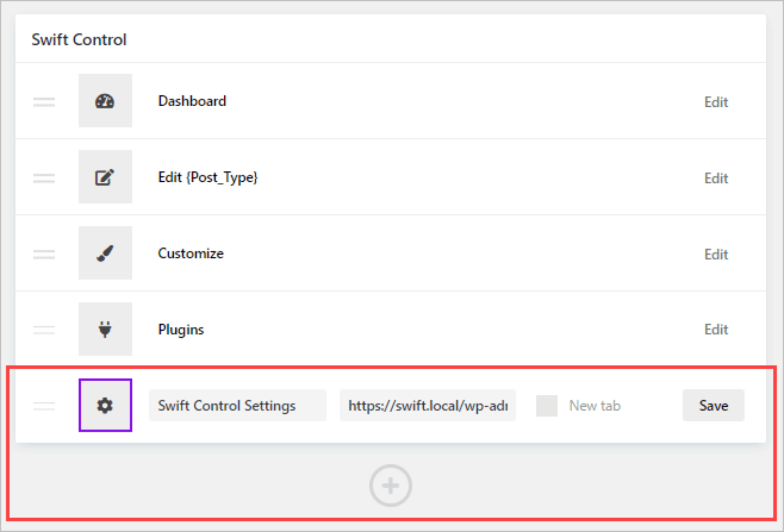This screenshot has height=532, width=784.
Task: Click the Dashboard speedometer icon
Action: [105, 101]
